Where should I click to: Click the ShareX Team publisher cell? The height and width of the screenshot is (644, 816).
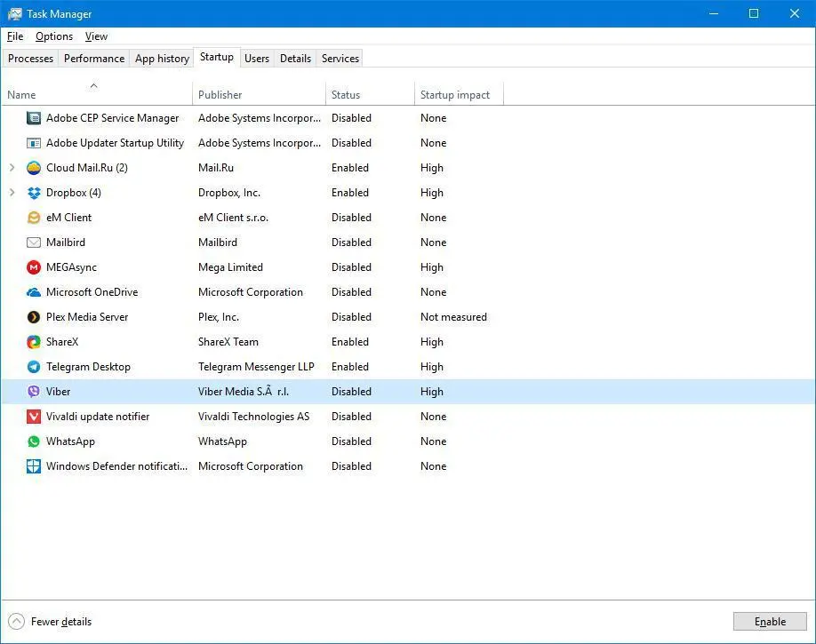pyautogui.click(x=228, y=342)
